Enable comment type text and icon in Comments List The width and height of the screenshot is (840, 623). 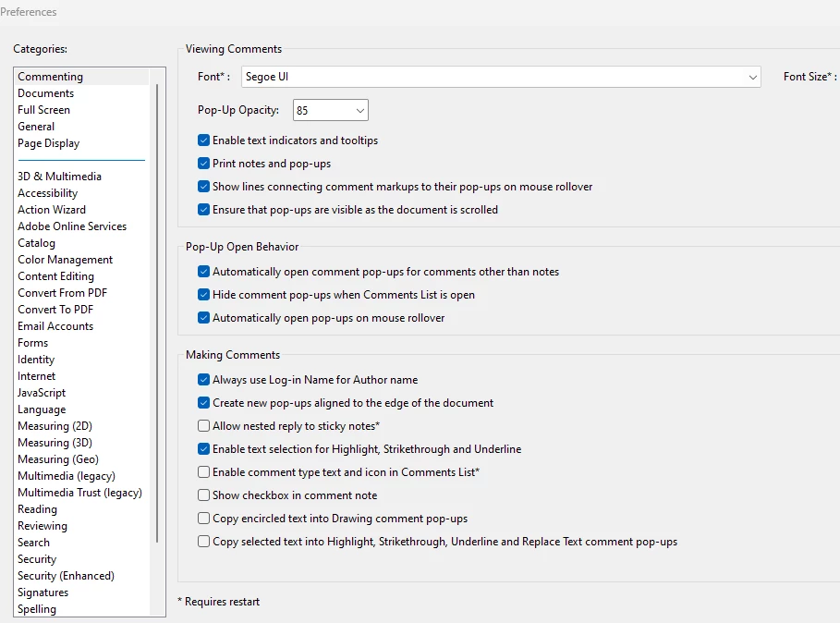pos(203,472)
